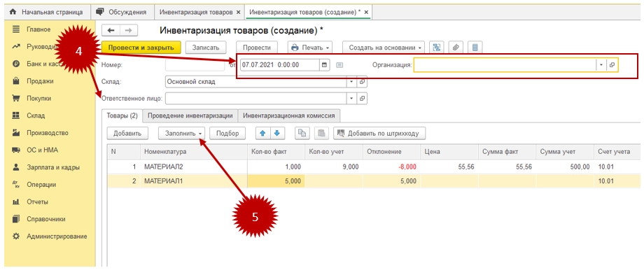644x275 pixels.
Task: Open Склад section icon
Action: point(16,115)
